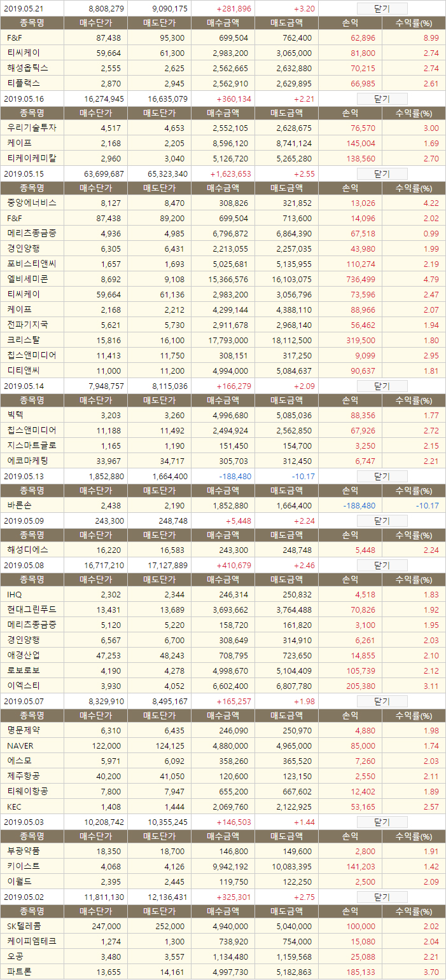Image resolution: width=446 pixels, height=980 pixels.
Task: Click the IHQ stock name
Action: (x=14, y=595)
